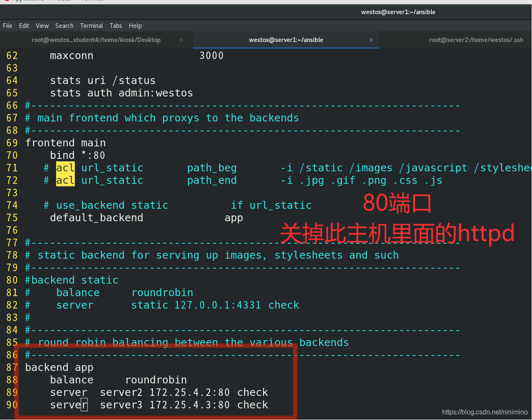Switch to root@westos_student4 Desktop tab
This screenshot has width=532, height=420.
(x=96, y=40)
